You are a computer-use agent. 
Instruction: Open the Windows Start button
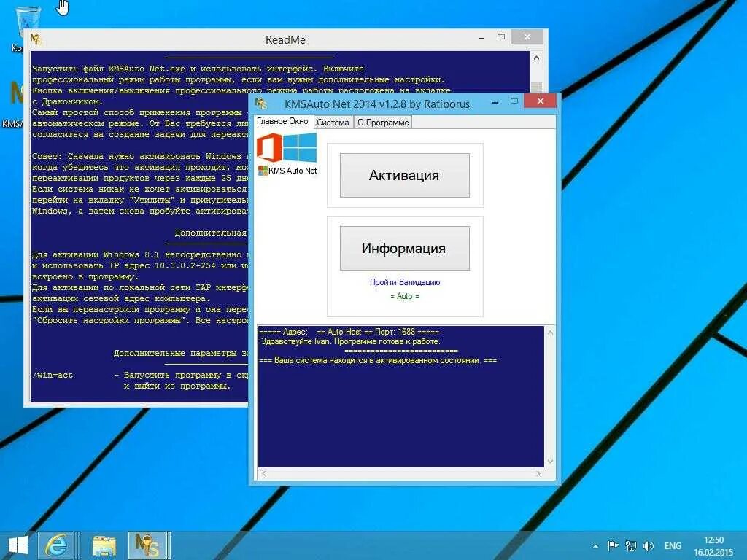pyautogui.click(x=18, y=545)
